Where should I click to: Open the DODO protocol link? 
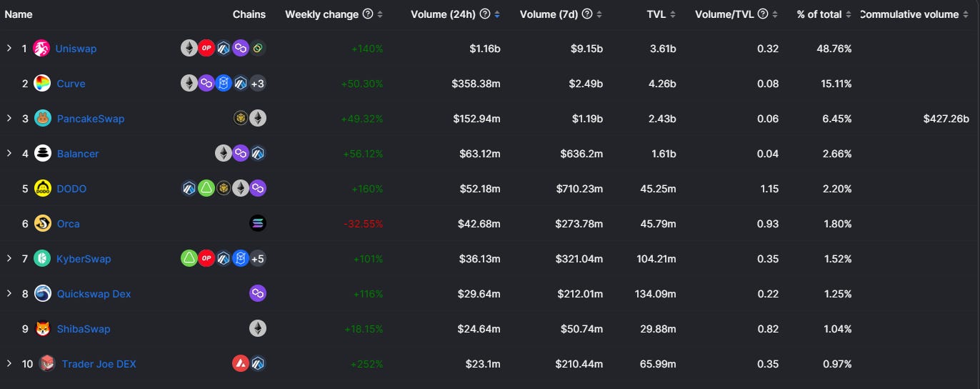71,189
